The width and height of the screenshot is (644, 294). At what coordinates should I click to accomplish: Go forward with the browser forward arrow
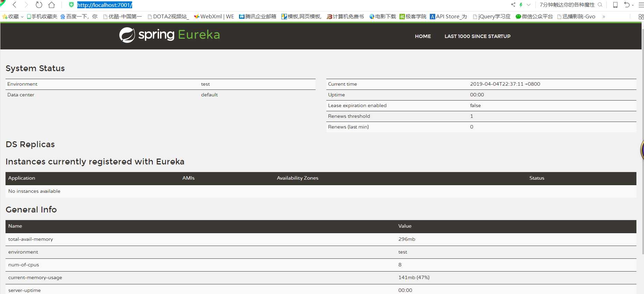click(26, 5)
